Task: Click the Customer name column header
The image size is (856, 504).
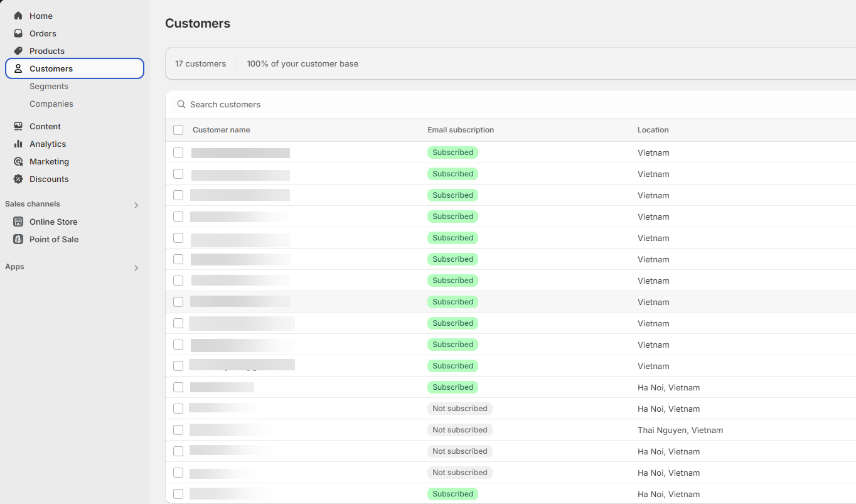Action: click(221, 130)
